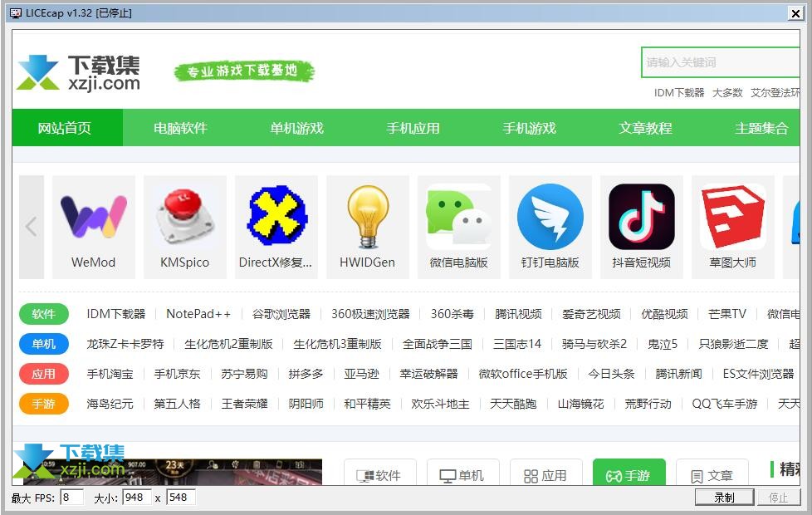
Task: Click the capture height field showing 548
Action: pos(181,498)
